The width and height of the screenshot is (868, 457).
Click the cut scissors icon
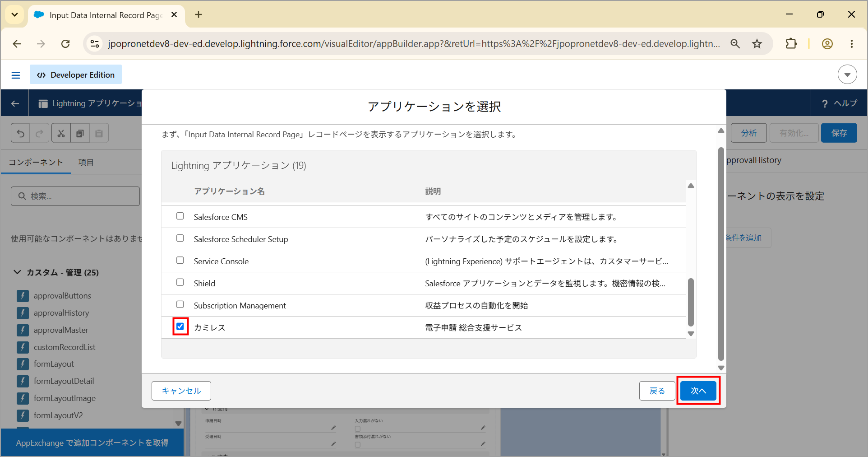61,133
